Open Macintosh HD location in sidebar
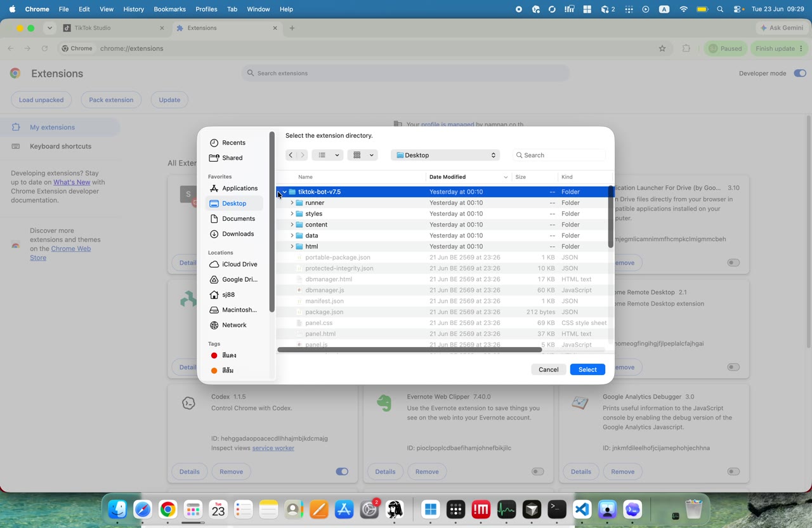The image size is (812, 528). point(235,310)
